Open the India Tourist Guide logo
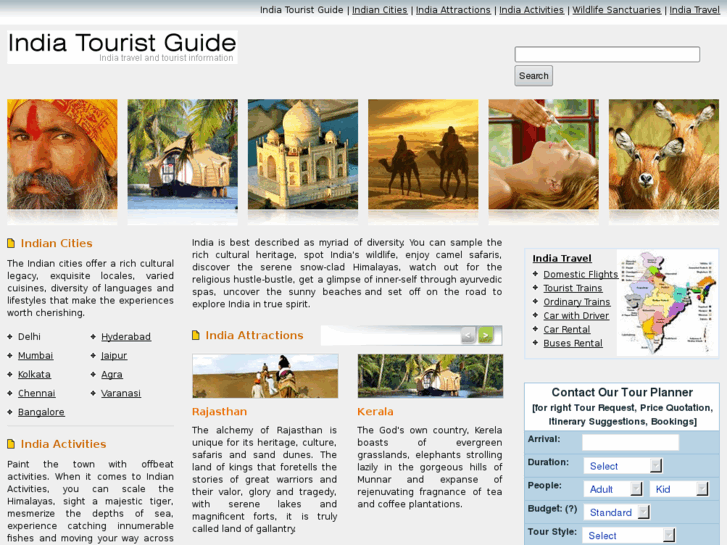The height and width of the screenshot is (545, 727). [122, 47]
